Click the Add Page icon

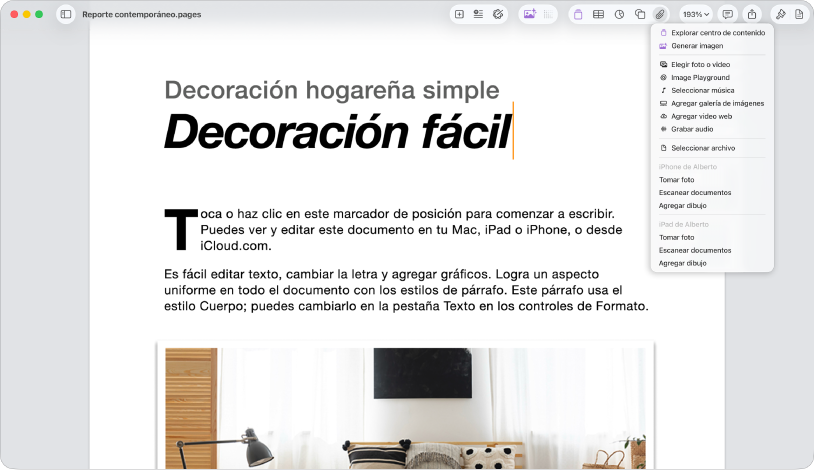tap(459, 15)
